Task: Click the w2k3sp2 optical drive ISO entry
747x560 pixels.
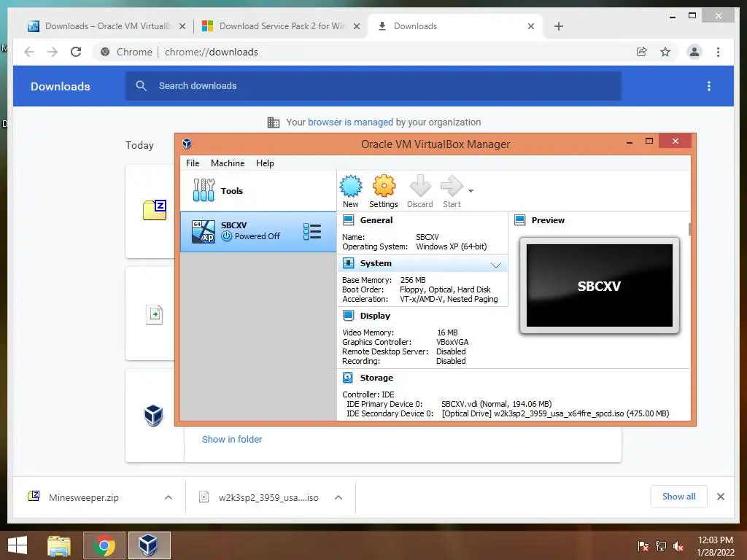Action: pos(555,413)
